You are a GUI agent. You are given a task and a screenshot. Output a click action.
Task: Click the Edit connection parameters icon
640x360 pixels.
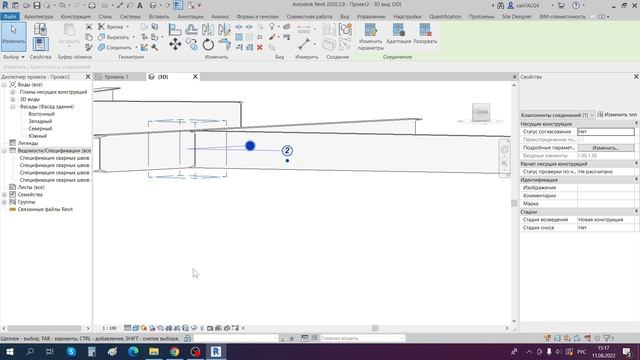tap(371, 37)
